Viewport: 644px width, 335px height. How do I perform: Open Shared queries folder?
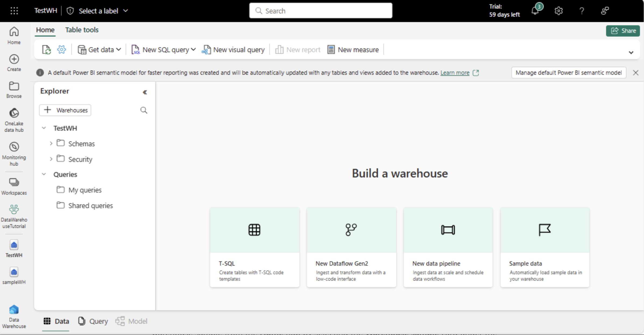coord(85,205)
